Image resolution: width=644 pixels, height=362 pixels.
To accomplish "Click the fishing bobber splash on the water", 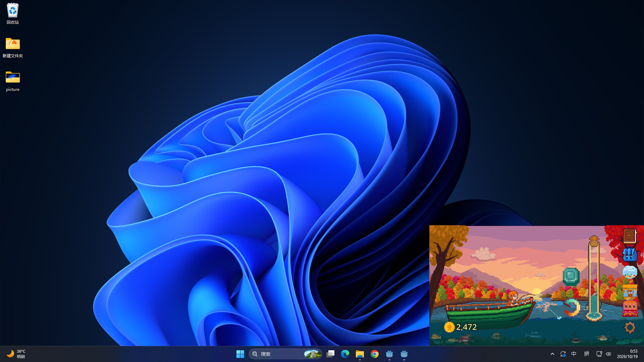I will [x=559, y=317].
